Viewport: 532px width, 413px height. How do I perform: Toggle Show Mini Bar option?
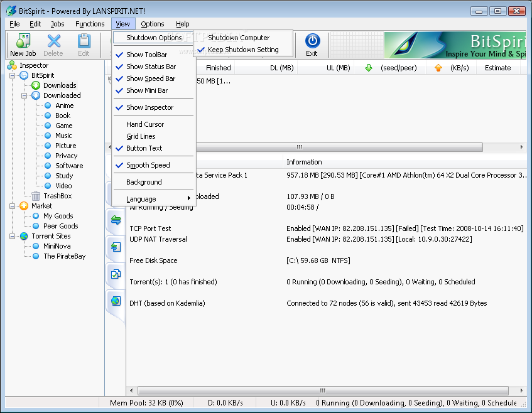pyautogui.click(x=154, y=90)
